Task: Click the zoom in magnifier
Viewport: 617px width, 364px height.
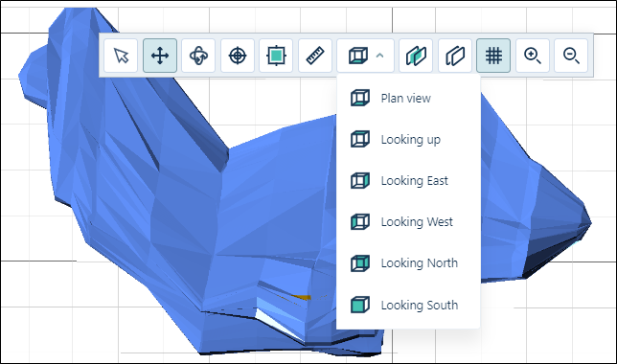Action: [533, 56]
